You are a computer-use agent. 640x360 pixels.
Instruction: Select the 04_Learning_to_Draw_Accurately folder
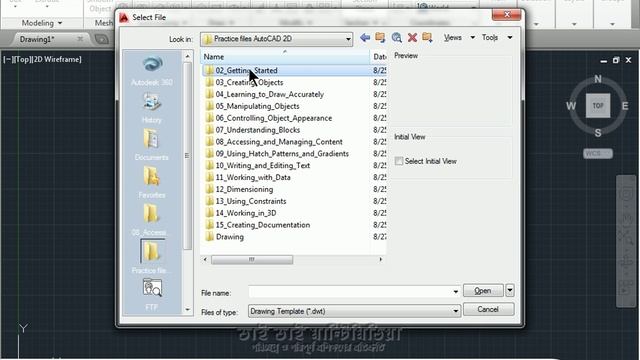point(269,94)
